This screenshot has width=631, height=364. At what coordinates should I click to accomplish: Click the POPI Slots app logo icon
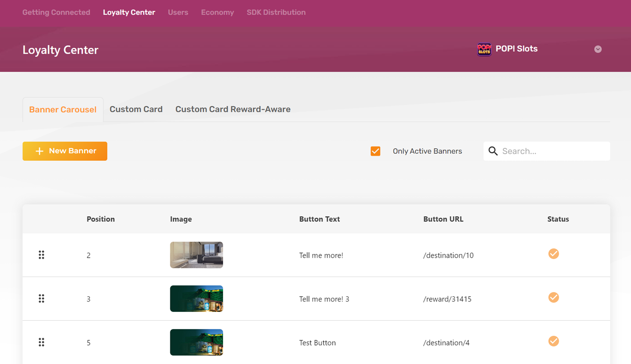pos(484,49)
